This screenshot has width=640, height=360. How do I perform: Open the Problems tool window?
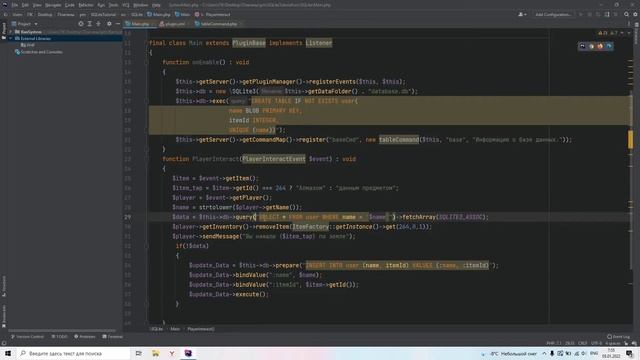pyautogui.click(x=84, y=336)
